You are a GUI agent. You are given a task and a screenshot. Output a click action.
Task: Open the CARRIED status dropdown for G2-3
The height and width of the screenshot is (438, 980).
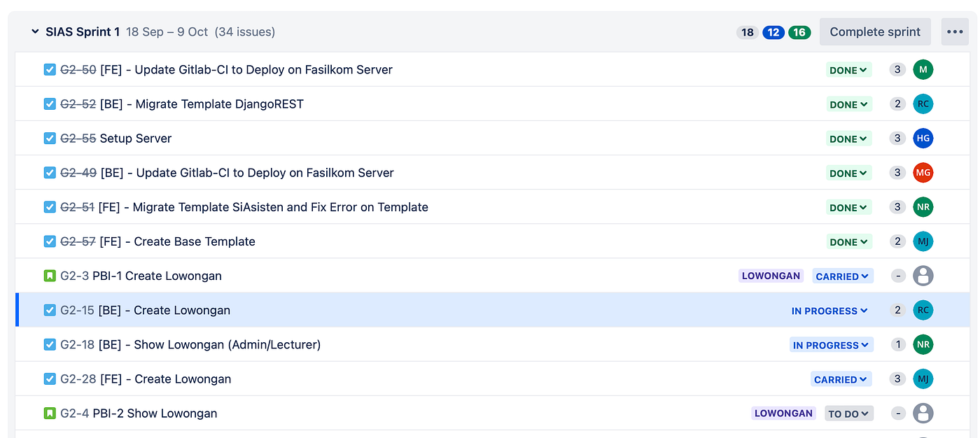click(x=842, y=276)
